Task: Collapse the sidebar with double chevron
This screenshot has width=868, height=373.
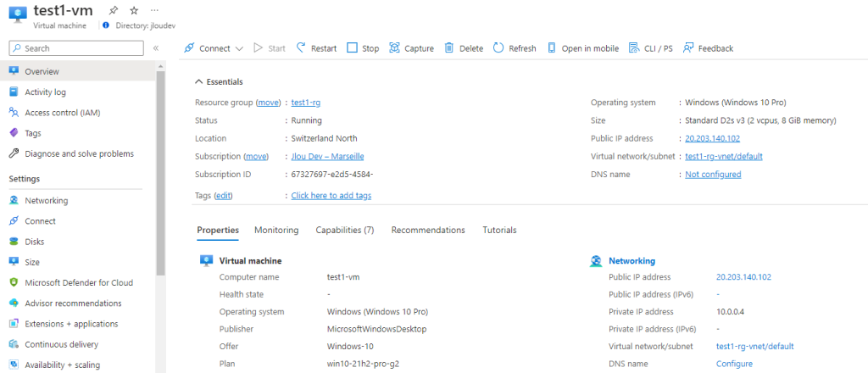Action: tap(156, 48)
